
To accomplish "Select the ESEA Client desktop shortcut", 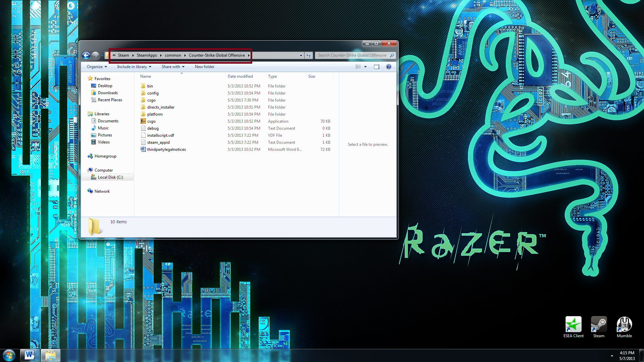I will pos(574,327).
